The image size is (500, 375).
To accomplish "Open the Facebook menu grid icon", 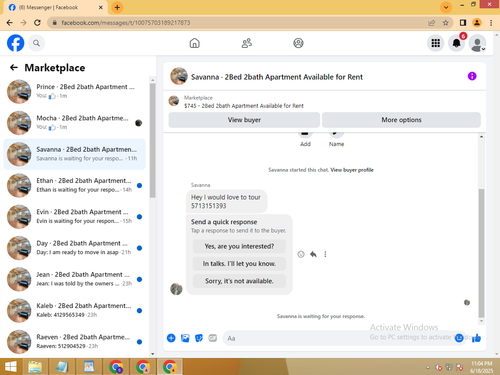I will tap(436, 43).
